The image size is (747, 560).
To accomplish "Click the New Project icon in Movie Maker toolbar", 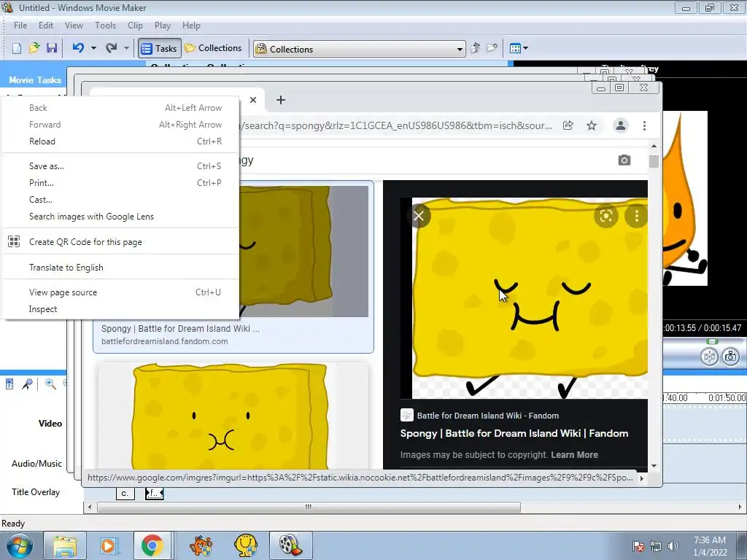I will pos(16,48).
